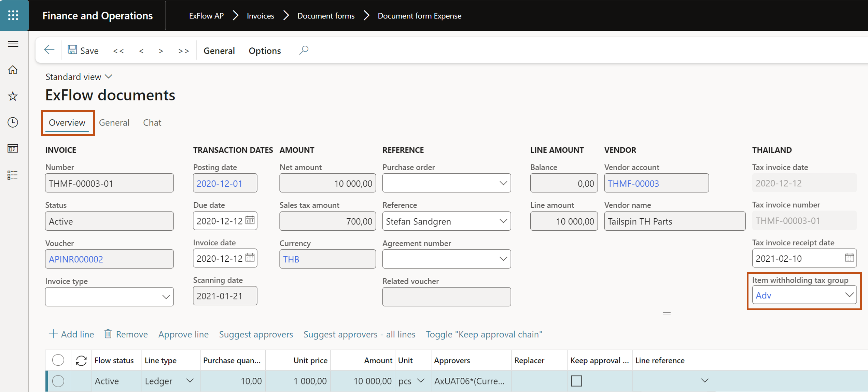Open the 2020-12-01 posting date link
The height and width of the screenshot is (392, 868).
coord(220,184)
